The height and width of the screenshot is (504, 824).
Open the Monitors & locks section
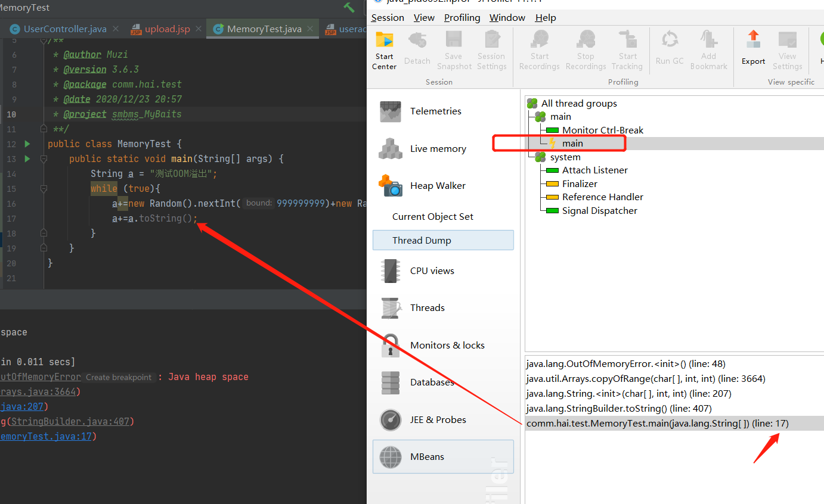442,345
